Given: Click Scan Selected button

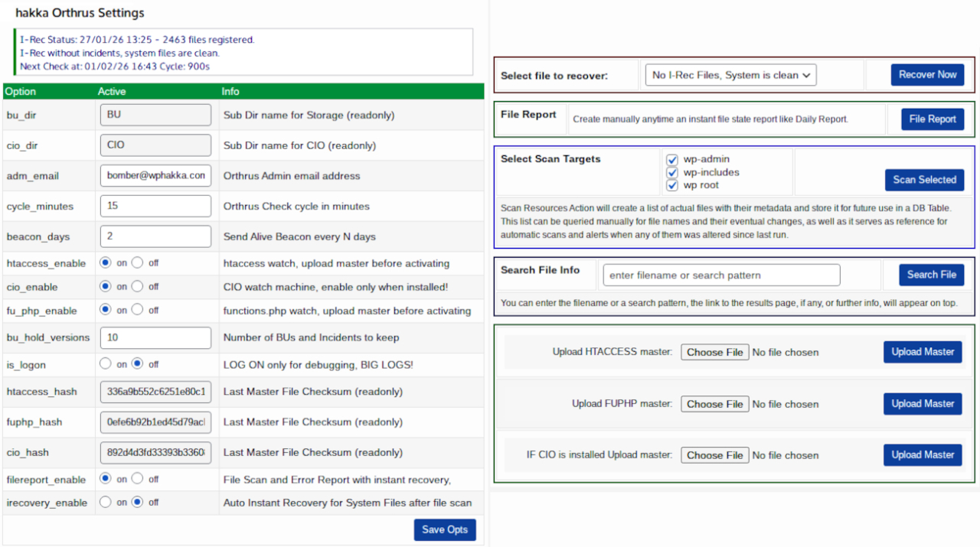Looking at the screenshot, I should click(x=924, y=180).
